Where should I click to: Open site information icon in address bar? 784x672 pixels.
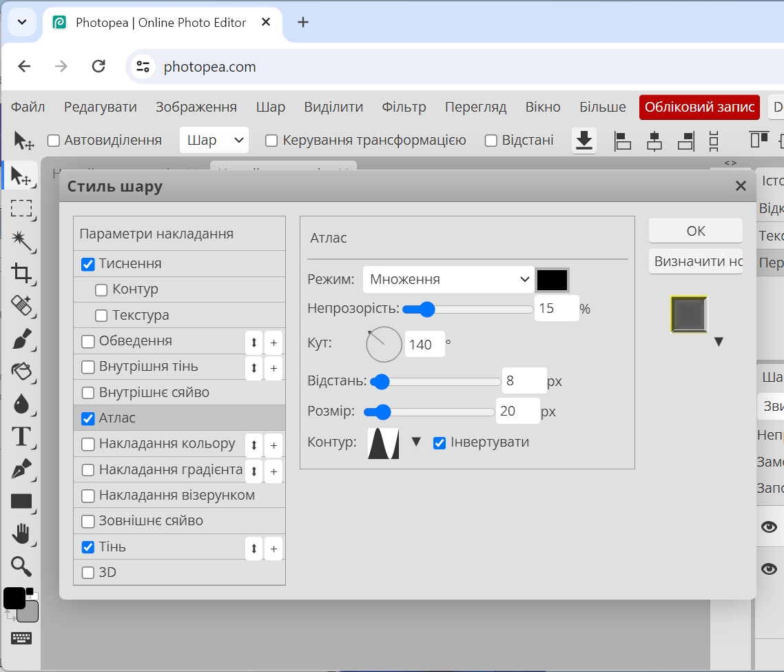coord(143,67)
